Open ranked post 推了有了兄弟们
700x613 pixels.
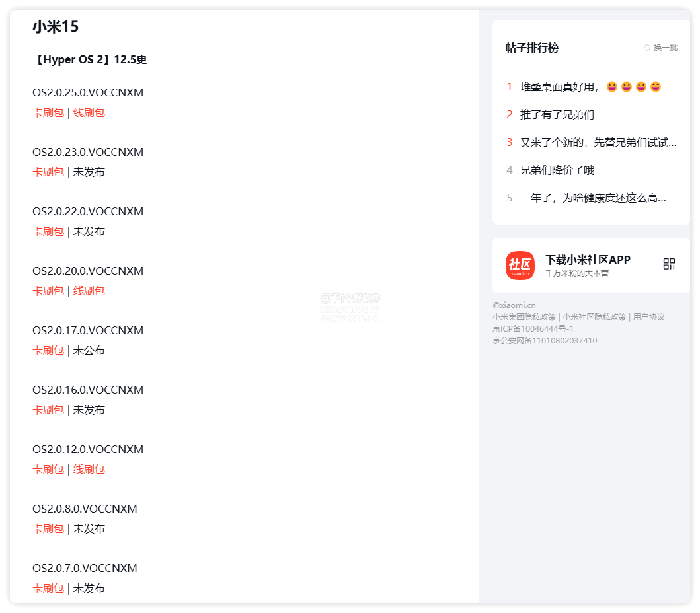[557, 115]
